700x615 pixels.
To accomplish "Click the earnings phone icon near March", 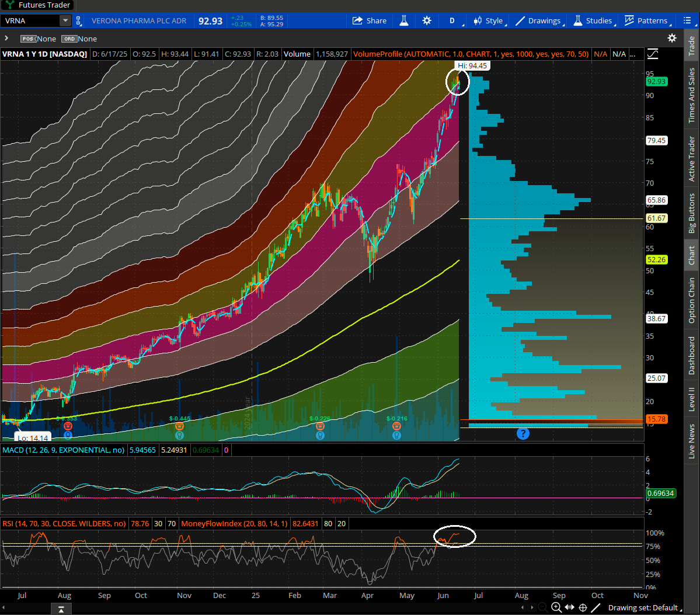I will [x=320, y=426].
